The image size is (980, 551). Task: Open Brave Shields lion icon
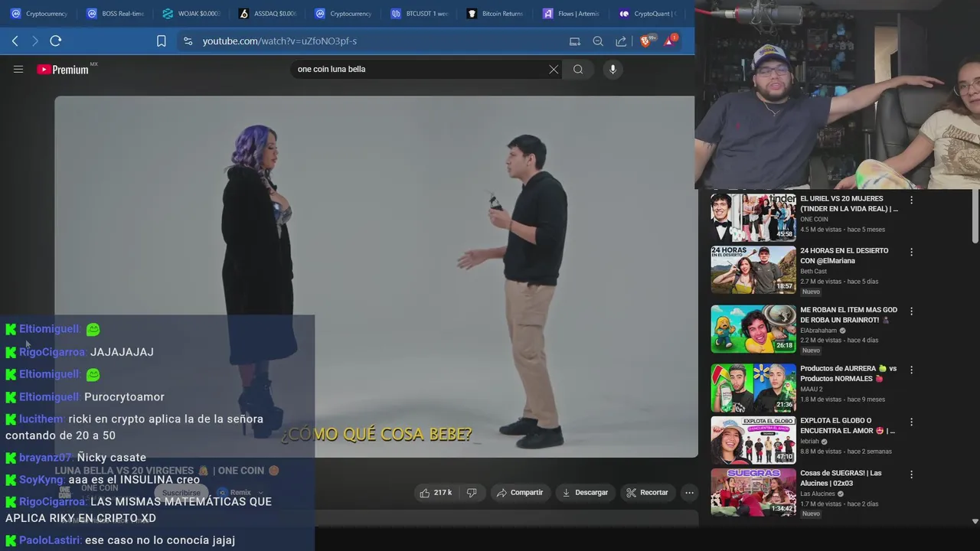pos(646,41)
